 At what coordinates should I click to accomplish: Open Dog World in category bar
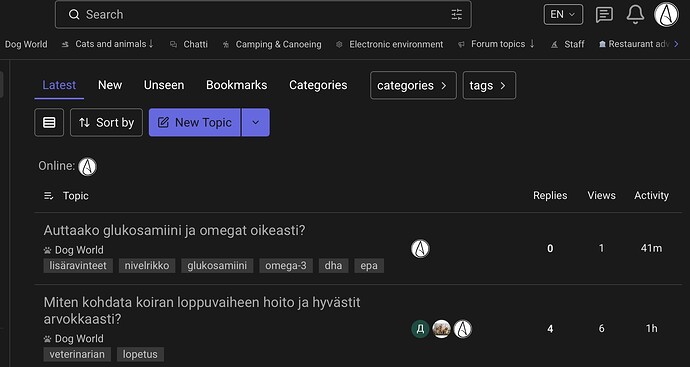tap(26, 44)
